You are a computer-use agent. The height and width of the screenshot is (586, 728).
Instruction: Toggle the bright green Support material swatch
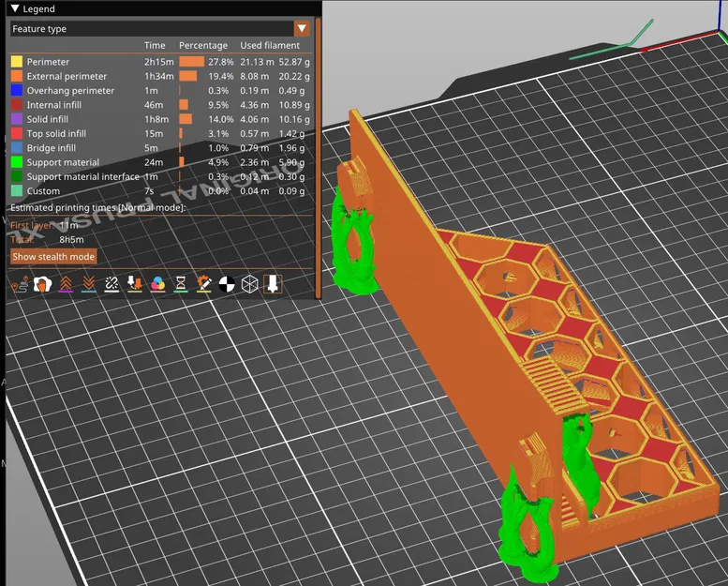(17, 162)
